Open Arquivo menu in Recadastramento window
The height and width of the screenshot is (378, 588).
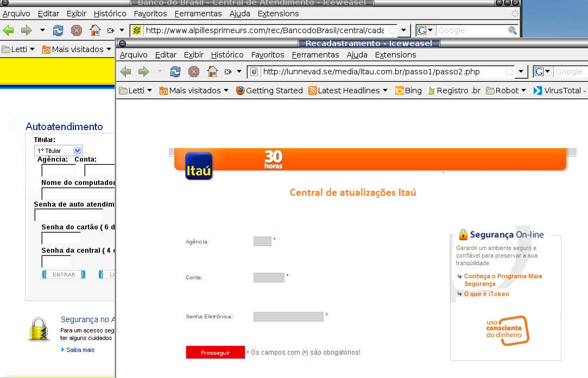tap(134, 55)
